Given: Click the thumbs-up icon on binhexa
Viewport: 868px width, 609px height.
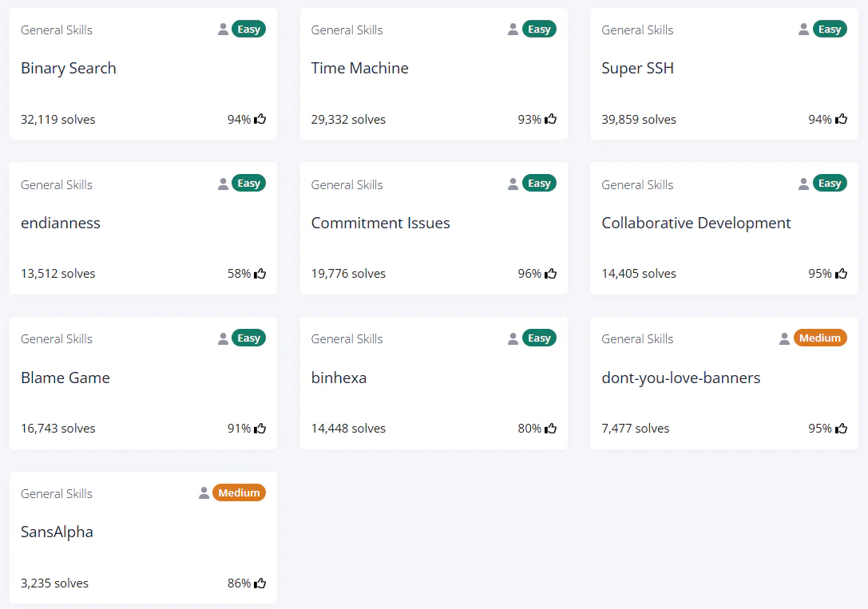Looking at the screenshot, I should (551, 428).
